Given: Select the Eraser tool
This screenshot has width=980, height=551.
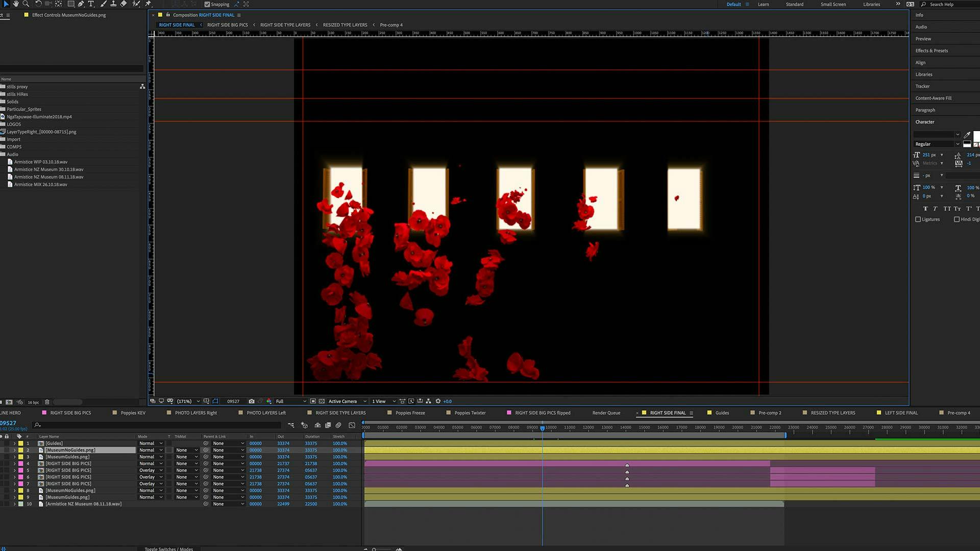Looking at the screenshot, I should (123, 4).
